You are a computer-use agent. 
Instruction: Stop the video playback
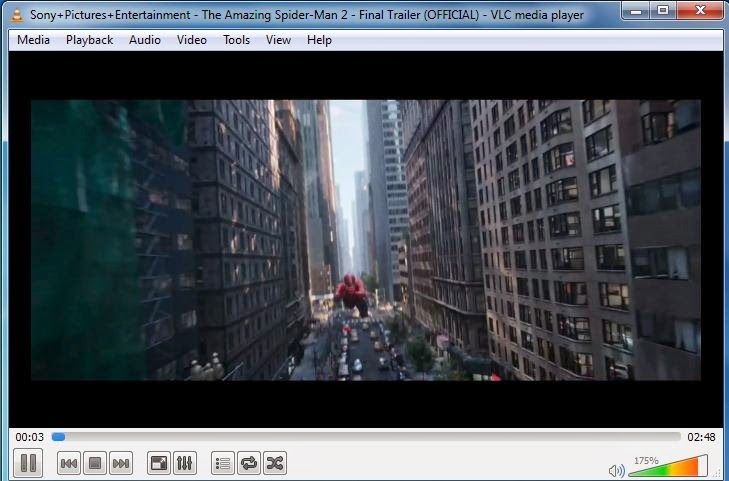95,463
